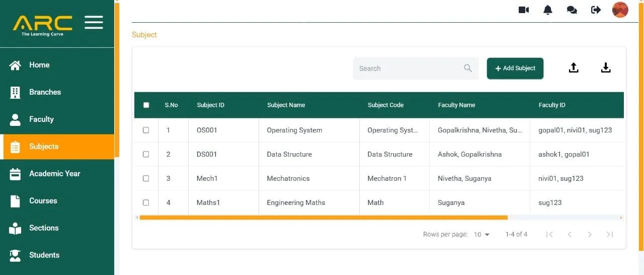Click the search magnifier icon
Image resolution: width=644 pixels, height=275 pixels.
[x=468, y=68]
